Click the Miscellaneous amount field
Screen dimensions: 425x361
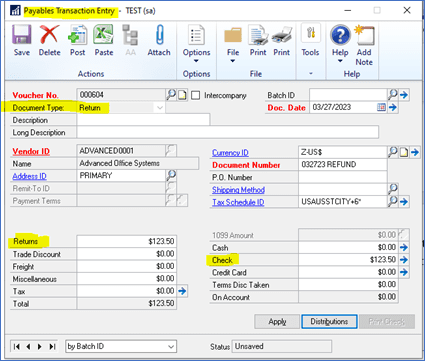126,278
